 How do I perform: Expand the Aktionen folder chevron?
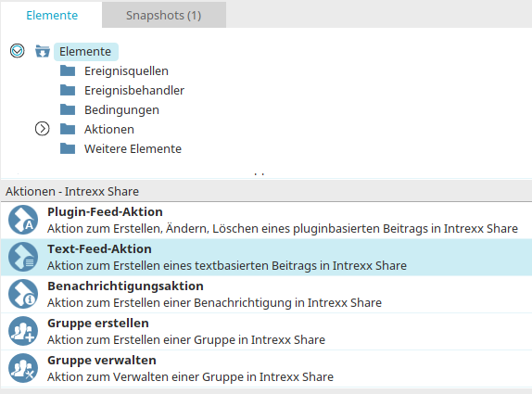click(x=42, y=129)
